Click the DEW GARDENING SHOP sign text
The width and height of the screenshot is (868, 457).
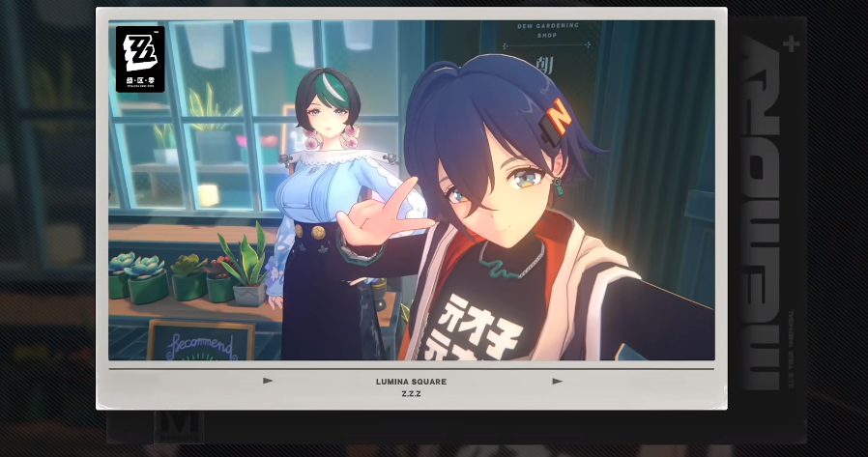pyautogui.click(x=547, y=30)
